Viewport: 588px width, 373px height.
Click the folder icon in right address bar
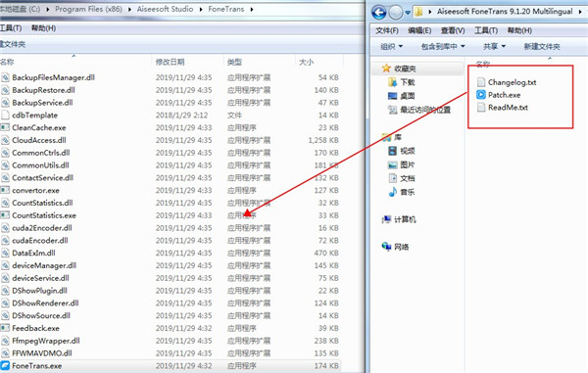[x=418, y=12]
